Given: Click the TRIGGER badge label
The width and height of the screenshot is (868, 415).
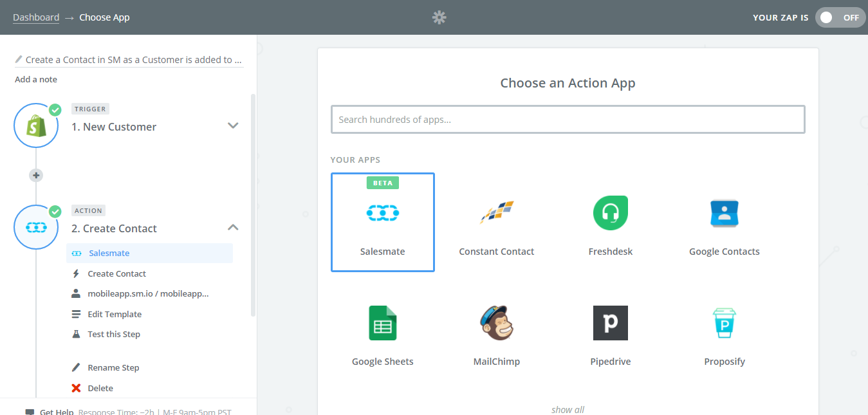Looking at the screenshot, I should [90, 109].
